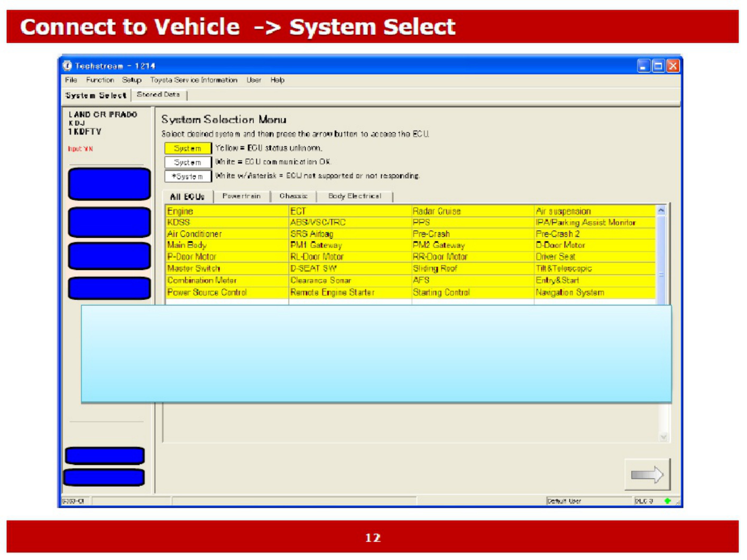Switch to the Stored Data tab
This screenshot has width=747, height=560.
pos(158,95)
